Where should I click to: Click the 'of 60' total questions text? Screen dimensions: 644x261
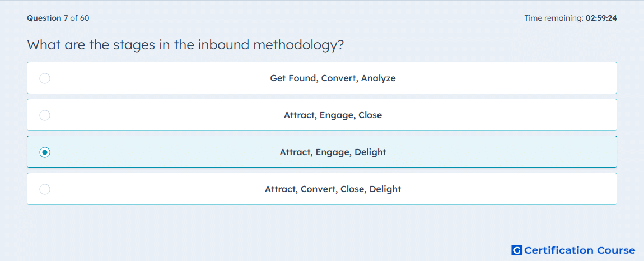(x=80, y=18)
